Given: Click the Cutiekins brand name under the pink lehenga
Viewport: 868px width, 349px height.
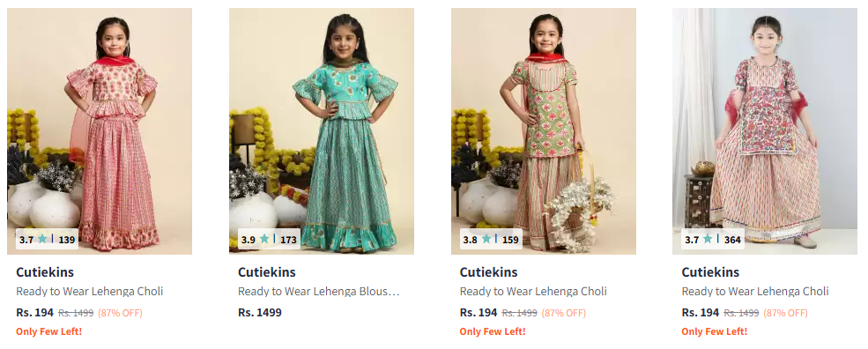Looking at the screenshot, I should (x=45, y=272).
